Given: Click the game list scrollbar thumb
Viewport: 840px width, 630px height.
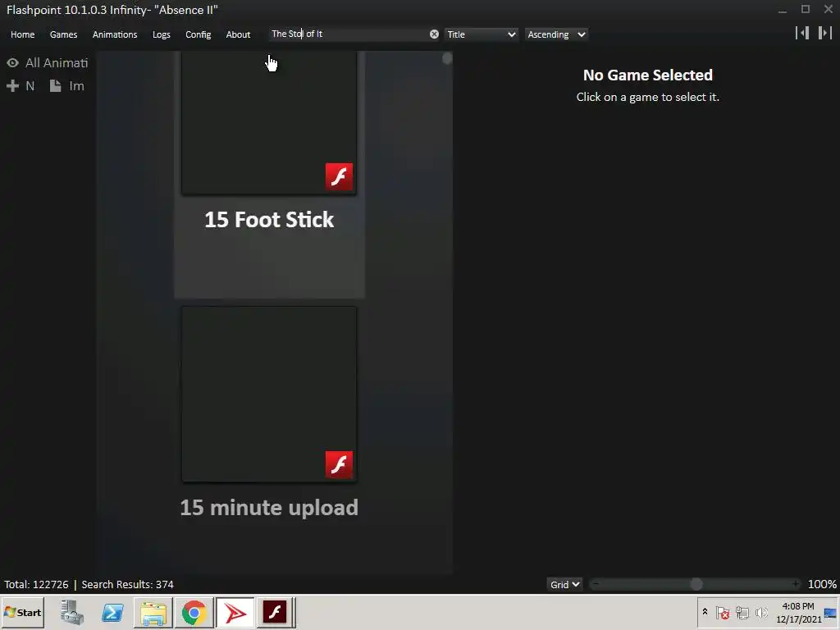Looking at the screenshot, I should (x=447, y=59).
